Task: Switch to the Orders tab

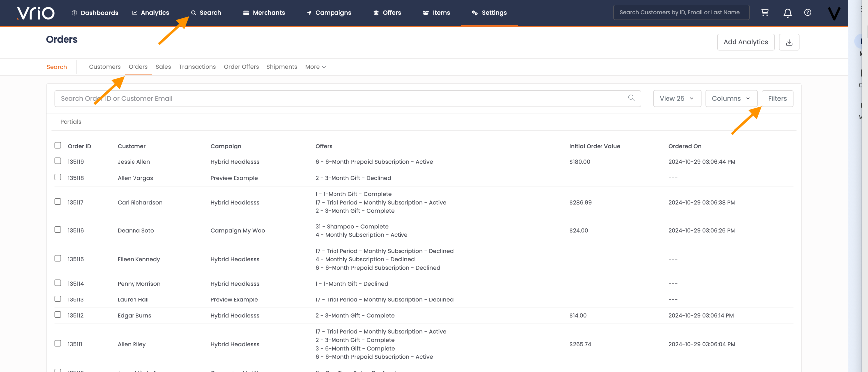Action: [x=138, y=67]
